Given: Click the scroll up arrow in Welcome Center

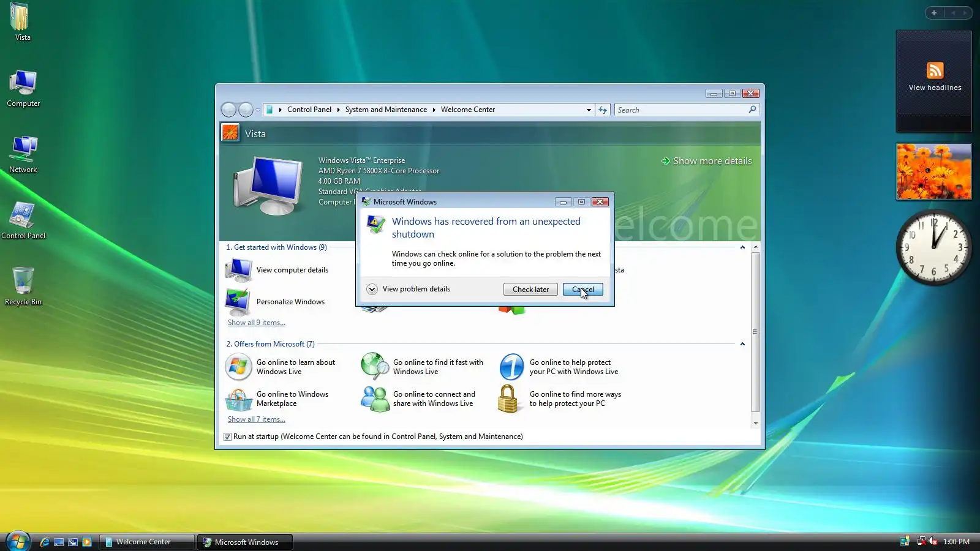Looking at the screenshot, I should pyautogui.click(x=755, y=247).
